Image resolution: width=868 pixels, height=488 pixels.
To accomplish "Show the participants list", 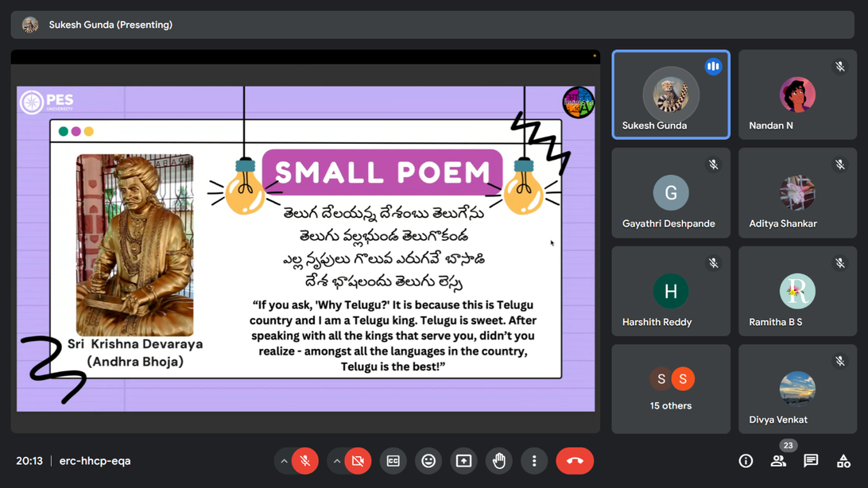I will (778, 461).
